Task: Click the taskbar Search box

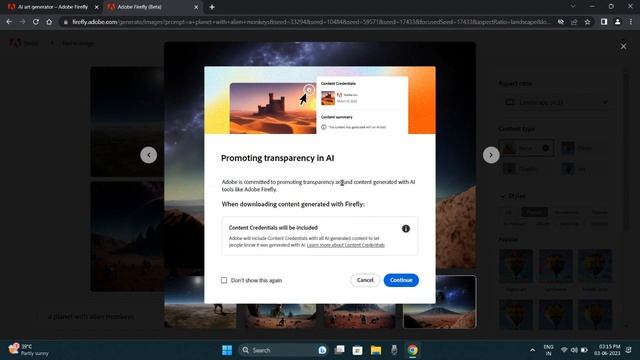Action: [x=283, y=350]
